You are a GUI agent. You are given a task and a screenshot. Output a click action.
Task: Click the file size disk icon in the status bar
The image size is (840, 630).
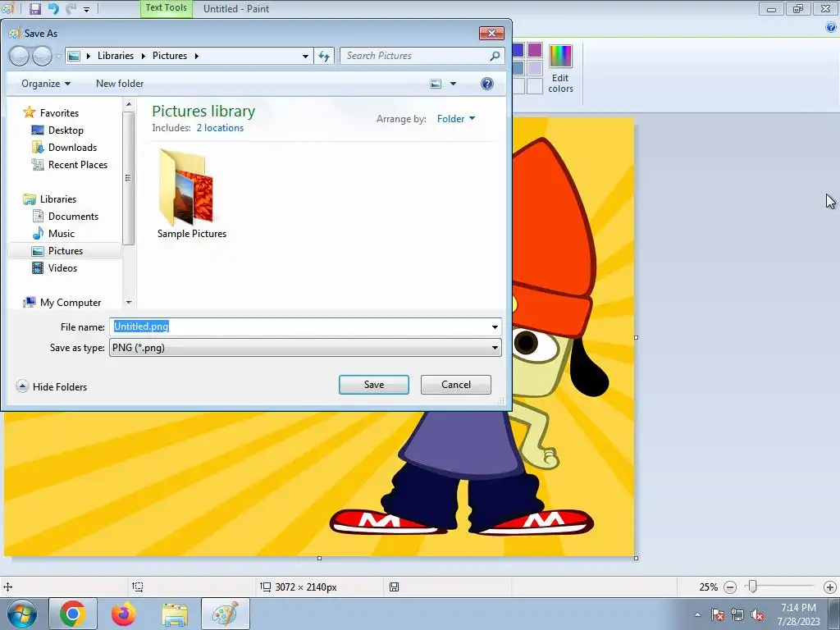click(394, 587)
